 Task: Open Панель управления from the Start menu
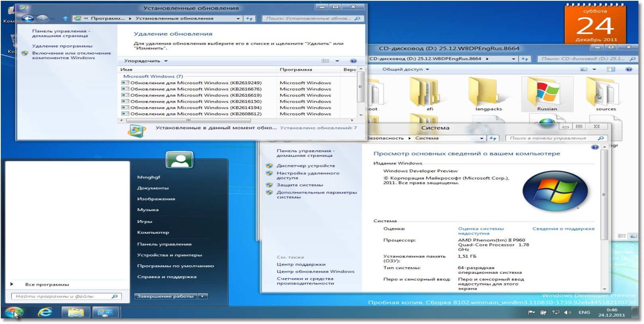click(x=164, y=244)
